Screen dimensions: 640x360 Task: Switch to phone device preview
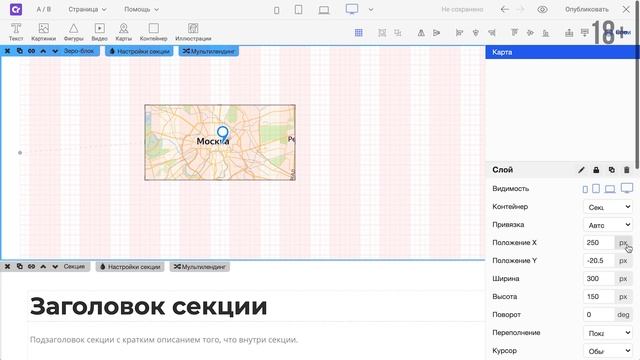click(276, 10)
